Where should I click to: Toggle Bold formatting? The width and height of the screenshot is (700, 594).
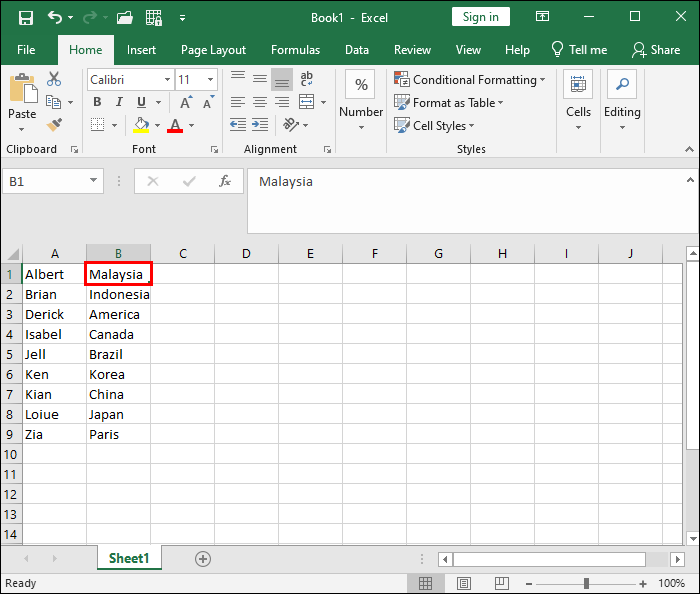[97, 102]
